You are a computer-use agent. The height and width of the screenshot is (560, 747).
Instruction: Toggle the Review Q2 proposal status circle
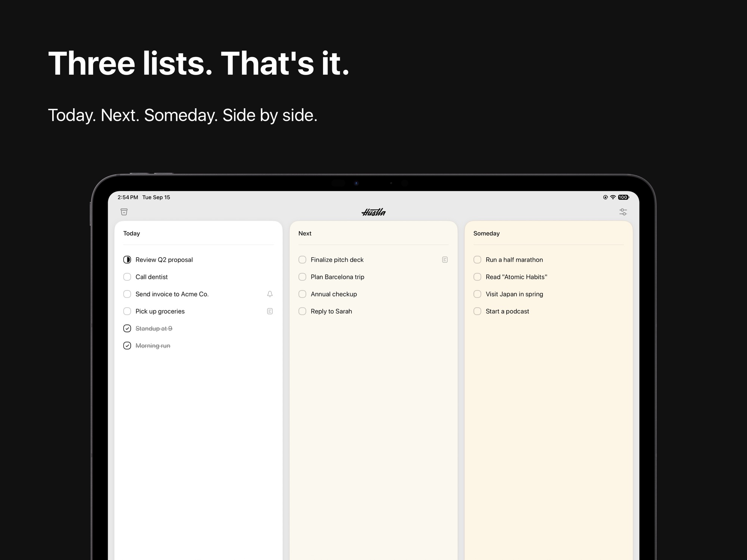[127, 260]
